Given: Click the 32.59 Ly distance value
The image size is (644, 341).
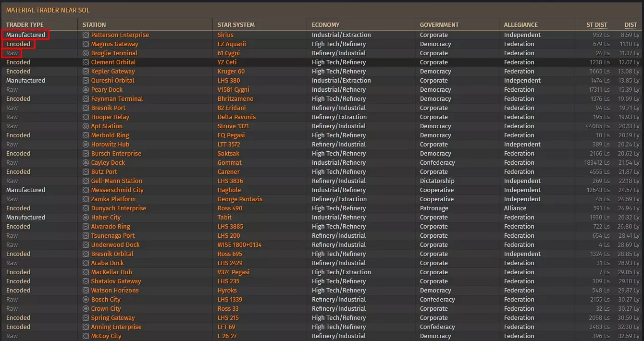Looking at the screenshot, I should point(629,336).
